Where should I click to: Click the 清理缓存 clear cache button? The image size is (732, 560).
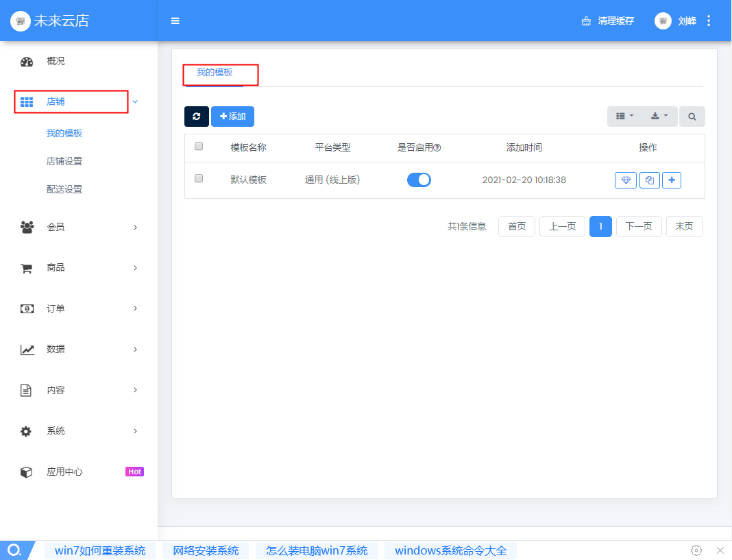(608, 21)
